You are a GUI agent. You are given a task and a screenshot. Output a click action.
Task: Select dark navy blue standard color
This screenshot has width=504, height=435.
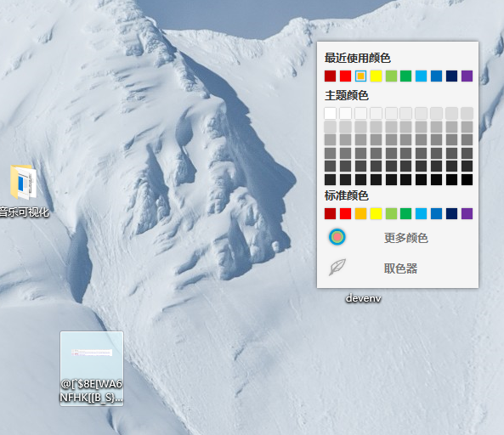click(x=451, y=213)
